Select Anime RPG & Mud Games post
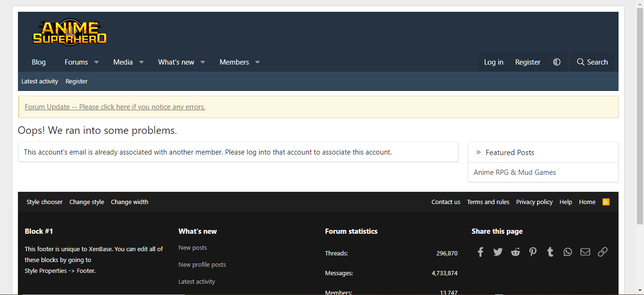This screenshot has width=644, height=295. pyautogui.click(x=514, y=172)
